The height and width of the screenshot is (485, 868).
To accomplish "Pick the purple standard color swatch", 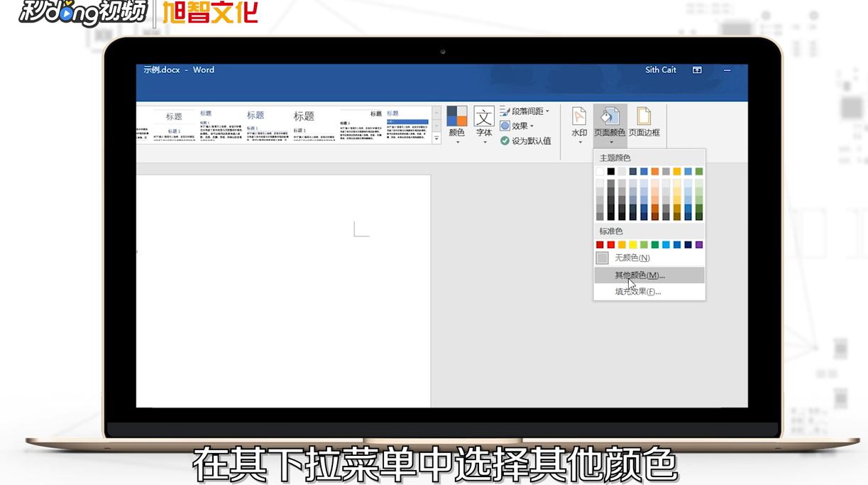I will tap(699, 244).
